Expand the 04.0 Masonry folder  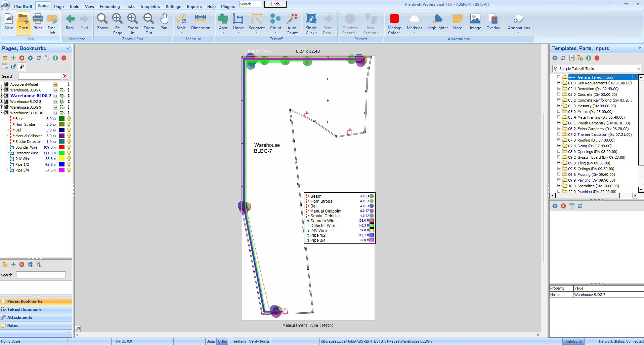[x=559, y=106]
